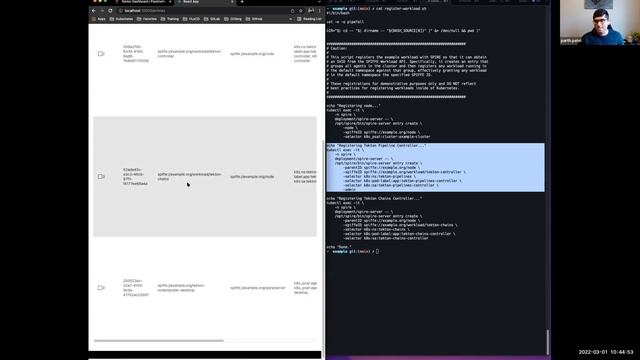Open the Kubernetes bookmarks folder
This screenshot has height=360, width=640.
coord(121,19)
